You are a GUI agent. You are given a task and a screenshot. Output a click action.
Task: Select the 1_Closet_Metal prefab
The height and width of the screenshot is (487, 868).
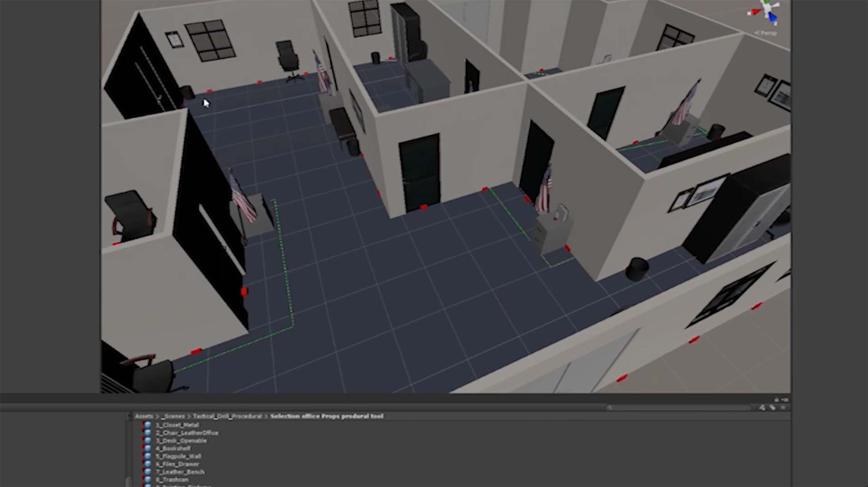pyautogui.click(x=177, y=425)
